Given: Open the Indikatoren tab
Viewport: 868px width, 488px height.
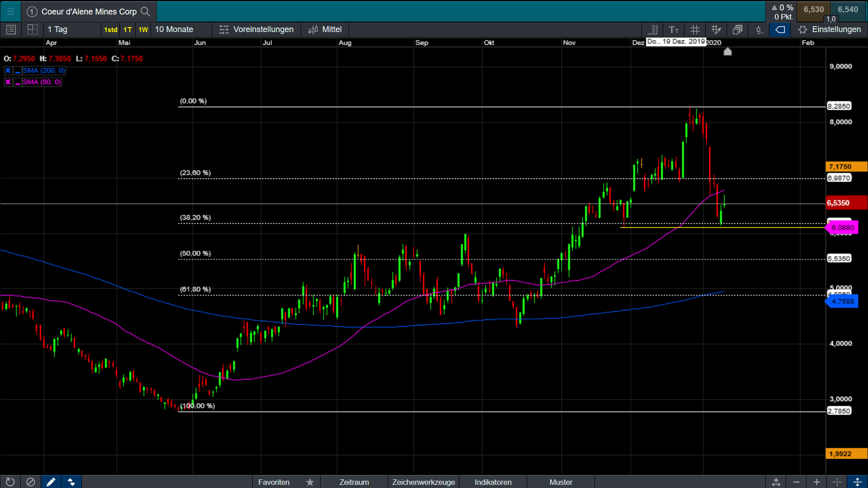Looking at the screenshot, I should 493,482.
